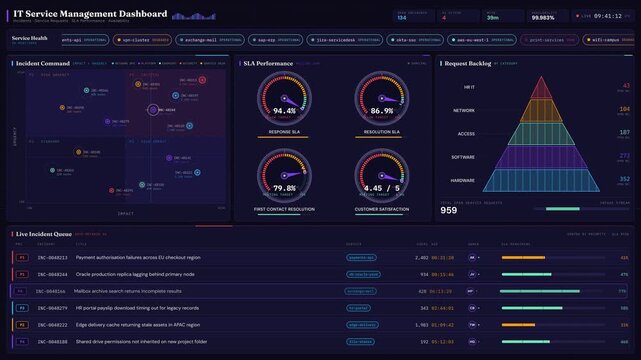Select the red bubble in the P3 Standard quadrant
Viewport: 641px width, 360px height.
[112, 190]
